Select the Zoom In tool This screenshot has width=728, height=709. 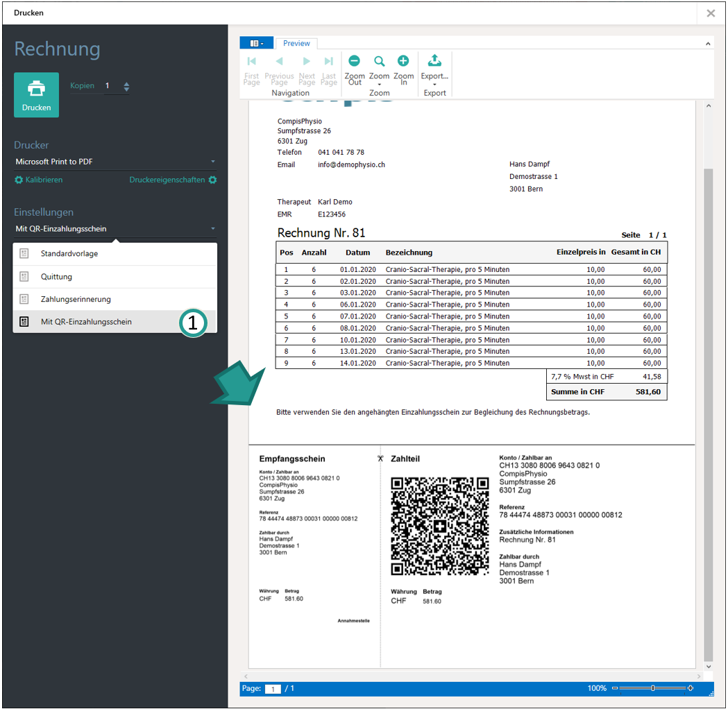403,69
